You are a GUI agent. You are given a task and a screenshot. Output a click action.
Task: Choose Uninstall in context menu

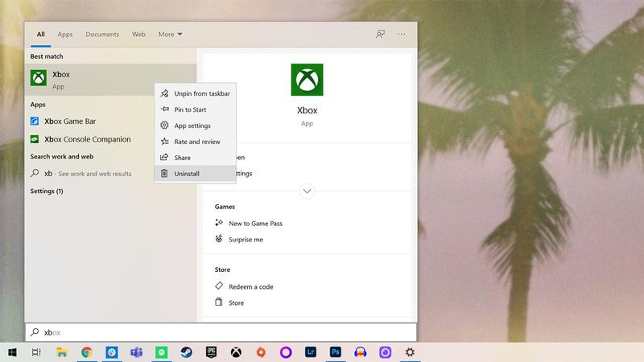[195, 174]
